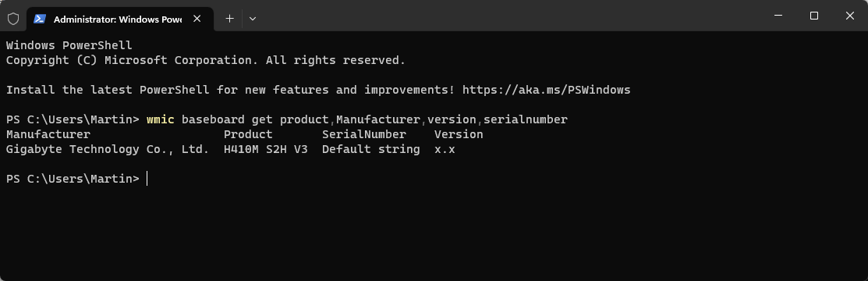
Task: Click the Gigabyte Technology Co., Ltd. text
Action: tap(108, 149)
